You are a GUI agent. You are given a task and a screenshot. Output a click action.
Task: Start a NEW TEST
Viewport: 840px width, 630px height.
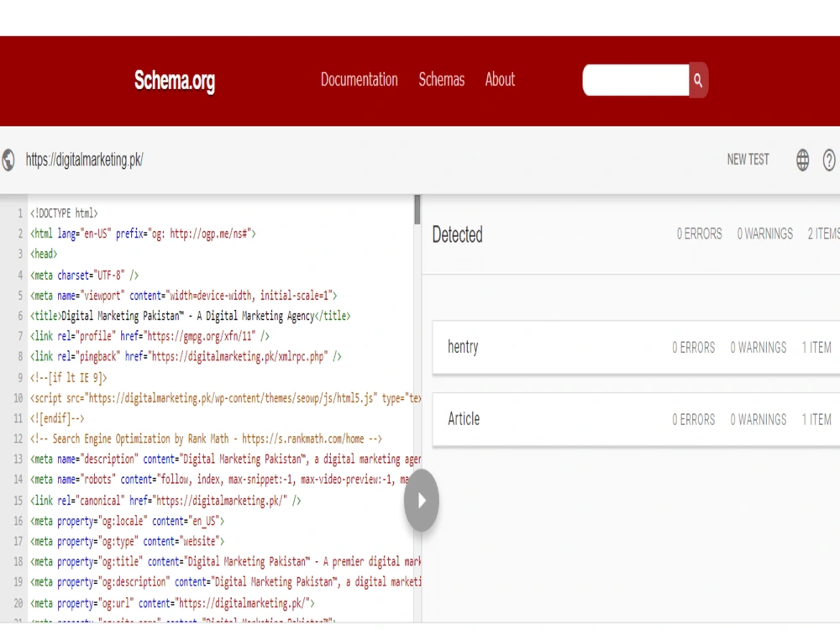point(748,159)
